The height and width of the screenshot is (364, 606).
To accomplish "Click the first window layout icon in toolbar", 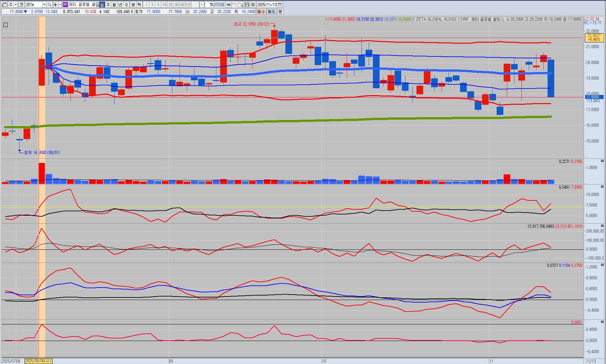I will point(4,4).
